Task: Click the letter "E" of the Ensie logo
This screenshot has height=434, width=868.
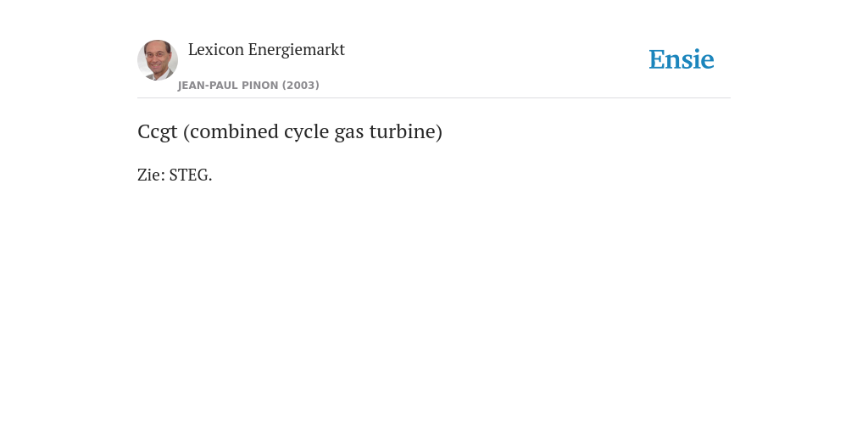Action: coord(657,59)
